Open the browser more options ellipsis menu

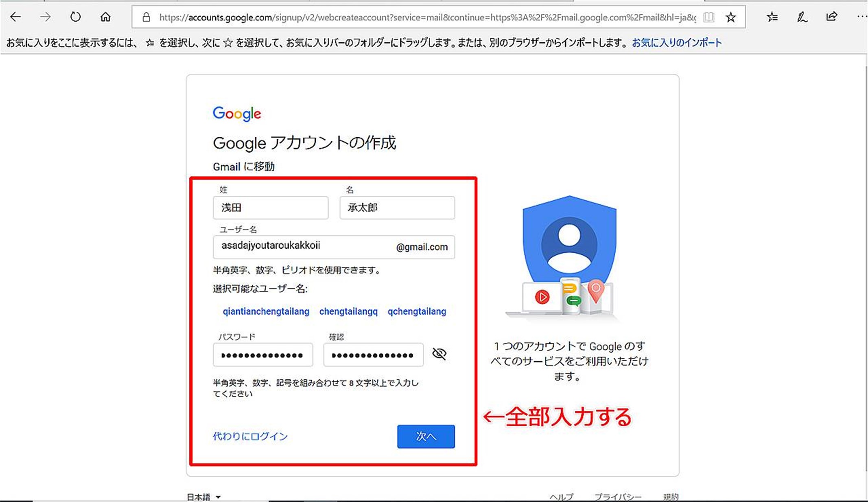pyautogui.click(x=861, y=17)
